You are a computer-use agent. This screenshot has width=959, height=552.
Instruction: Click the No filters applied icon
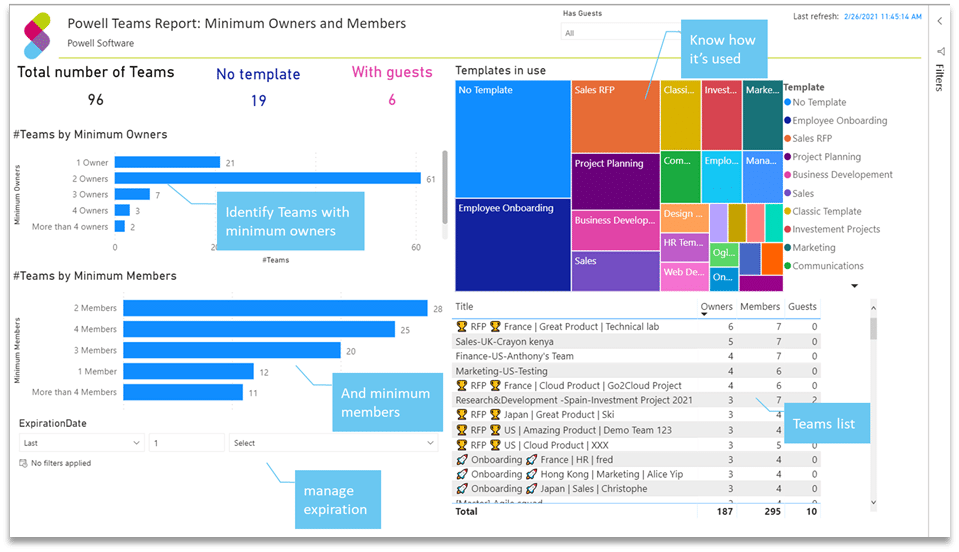(x=23, y=463)
